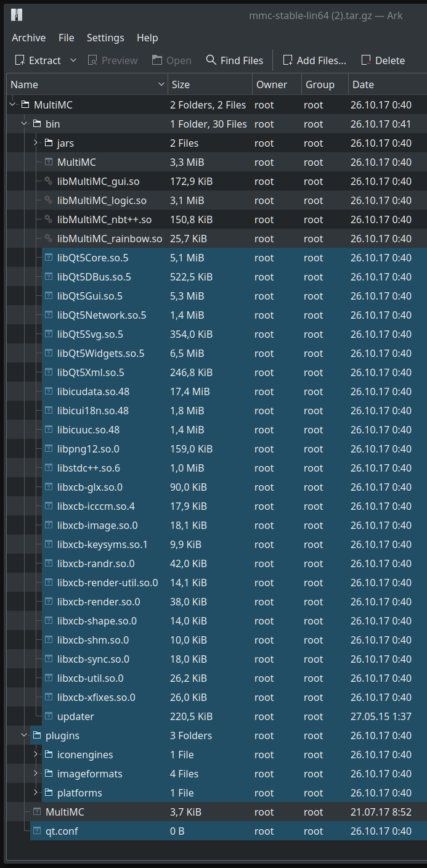Viewport: 427px width, 868px height.
Task: Click the file icon of libQt5Core.so.5
Action: (x=49, y=258)
